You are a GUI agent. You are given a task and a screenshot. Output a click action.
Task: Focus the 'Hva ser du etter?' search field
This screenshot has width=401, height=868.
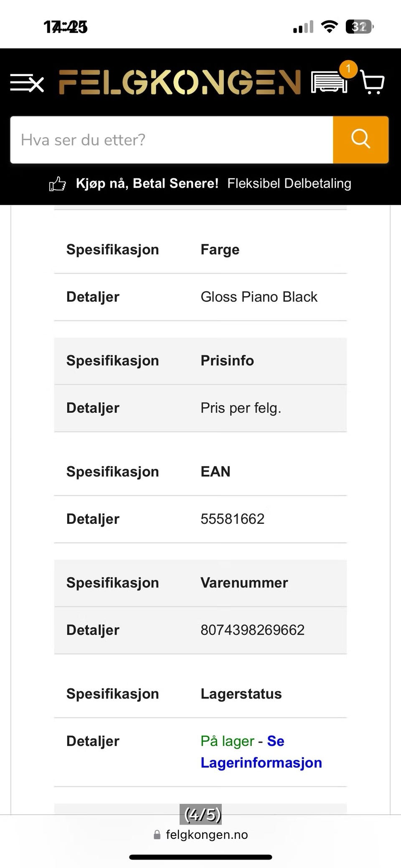click(x=172, y=140)
